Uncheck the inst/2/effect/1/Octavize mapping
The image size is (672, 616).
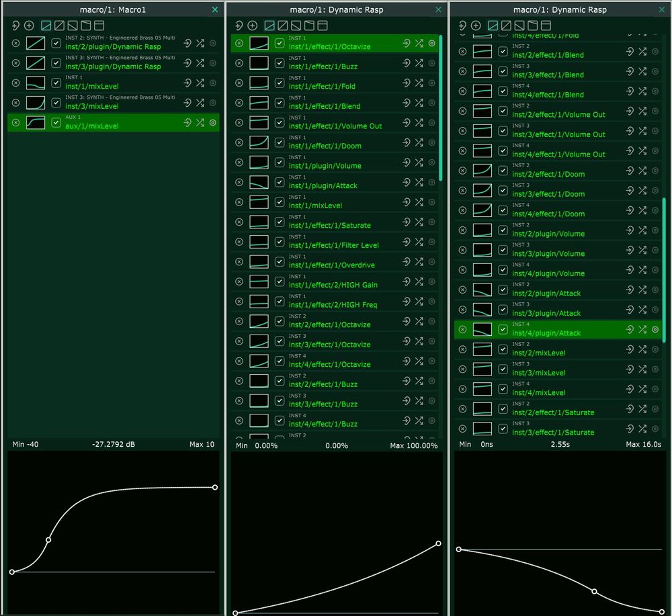coord(280,321)
